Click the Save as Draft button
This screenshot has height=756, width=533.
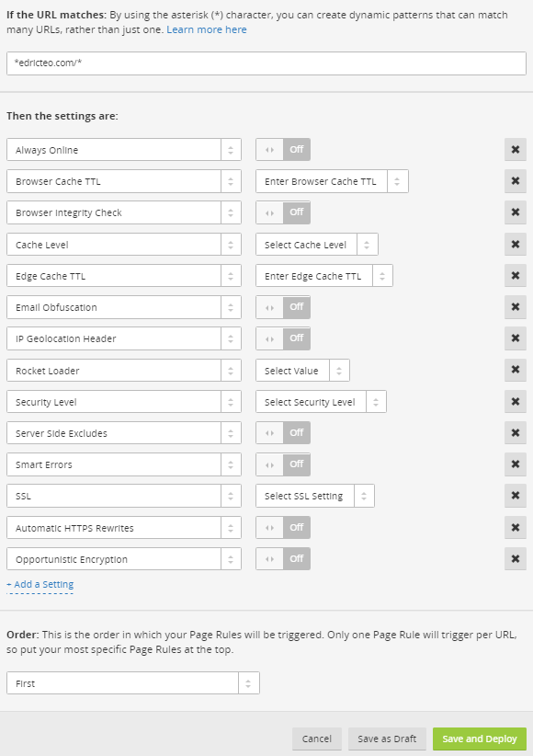coord(387,739)
